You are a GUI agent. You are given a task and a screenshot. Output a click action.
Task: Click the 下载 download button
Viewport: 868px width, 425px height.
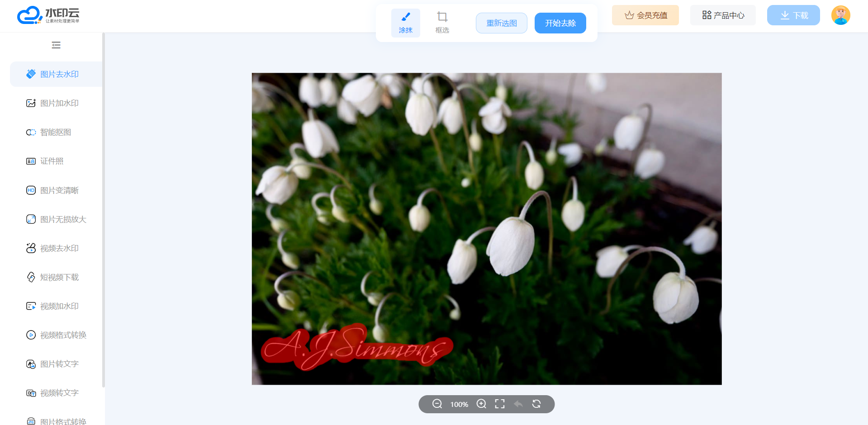coord(793,15)
